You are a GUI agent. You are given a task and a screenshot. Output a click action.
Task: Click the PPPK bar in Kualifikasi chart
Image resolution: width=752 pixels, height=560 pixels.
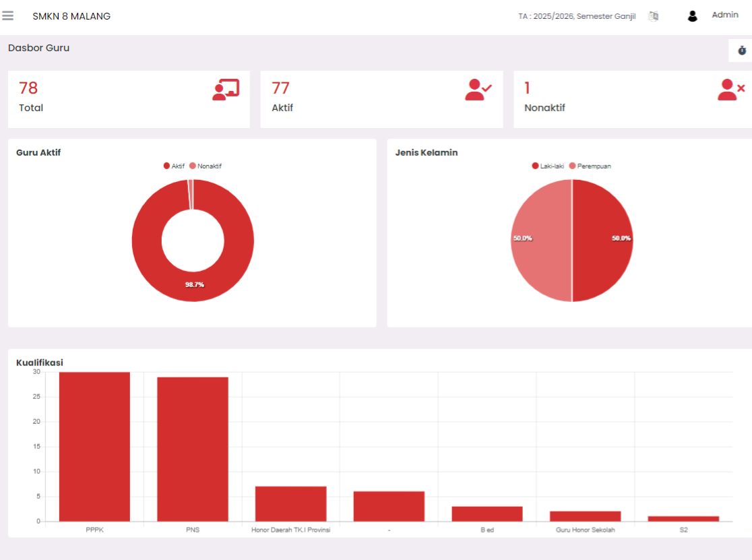tap(94, 446)
